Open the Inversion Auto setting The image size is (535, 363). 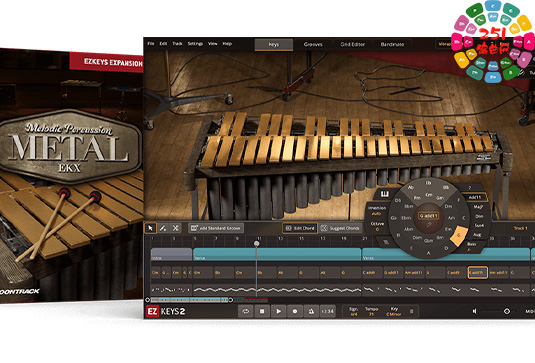tap(377, 210)
